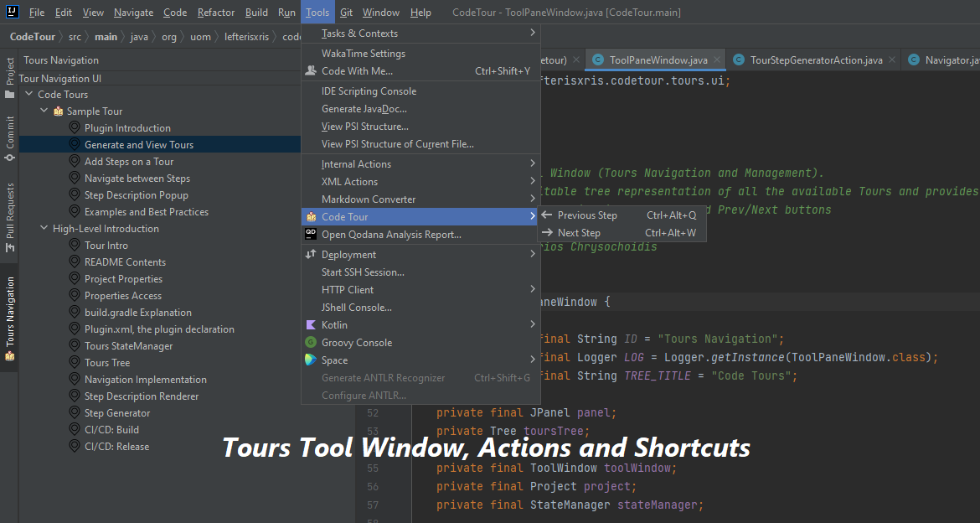Viewport: 980px width, 523px height.
Task: Click the uom breadcrumb segment
Action: 200,37
